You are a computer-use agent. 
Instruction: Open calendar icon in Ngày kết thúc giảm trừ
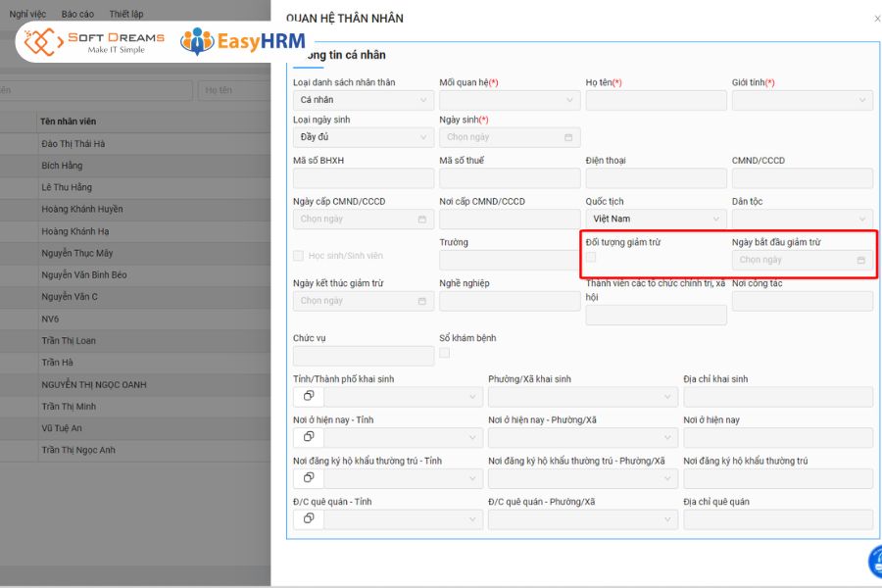pyautogui.click(x=421, y=301)
